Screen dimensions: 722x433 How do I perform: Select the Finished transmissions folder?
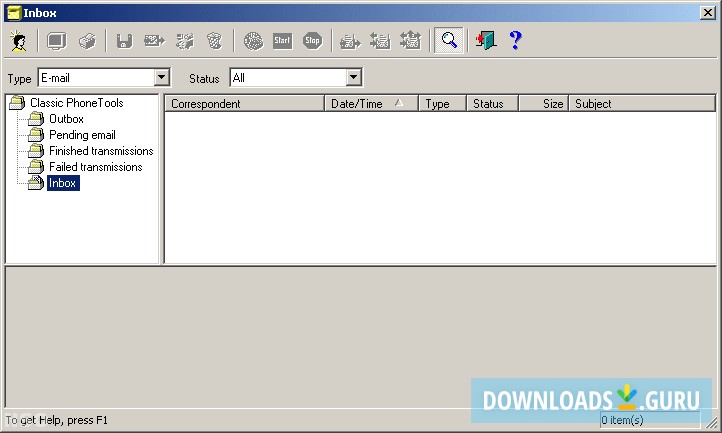pyautogui.click(x=101, y=151)
